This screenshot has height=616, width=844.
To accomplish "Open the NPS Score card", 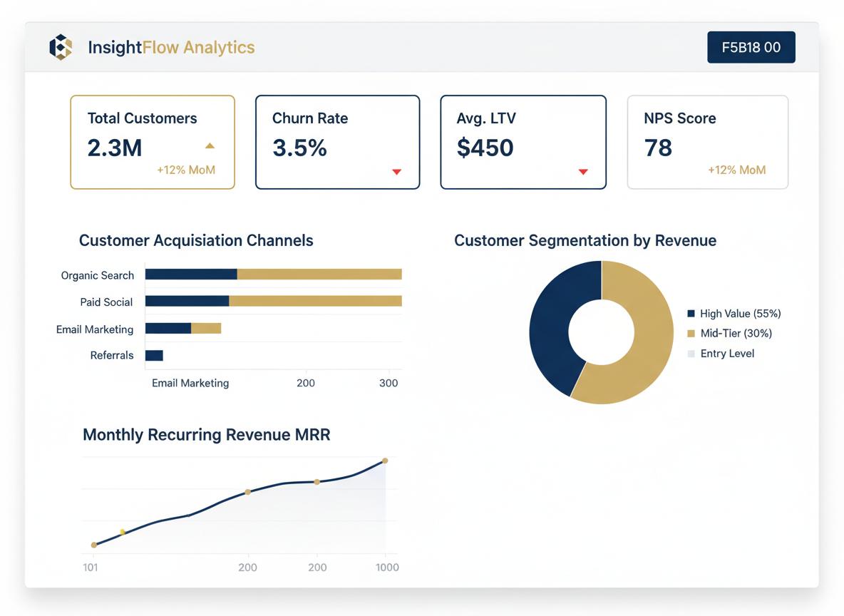I will tap(708, 142).
